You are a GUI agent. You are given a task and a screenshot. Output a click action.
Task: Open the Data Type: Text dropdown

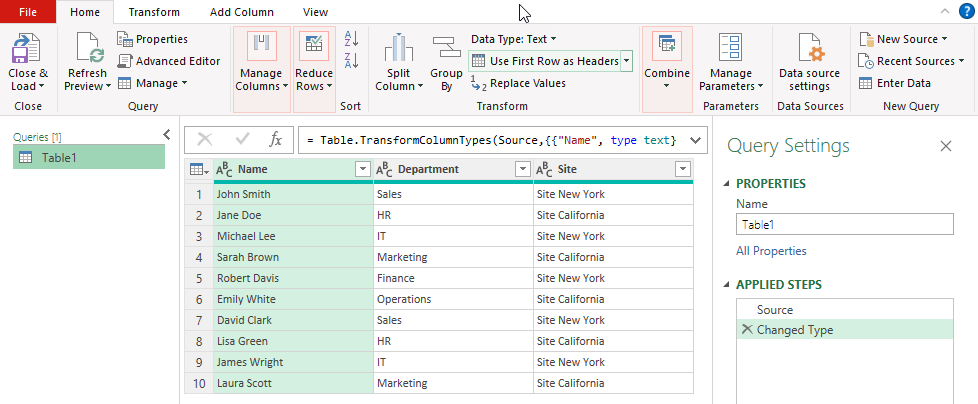(513, 39)
